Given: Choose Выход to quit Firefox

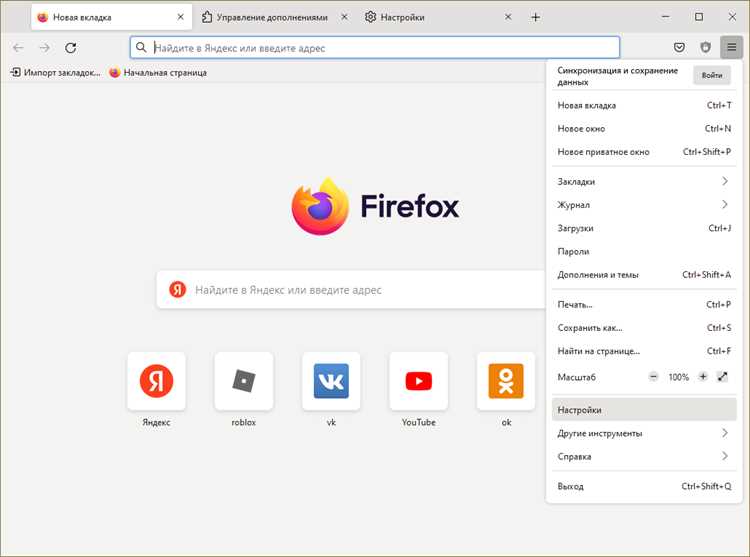Looking at the screenshot, I should pos(644,486).
